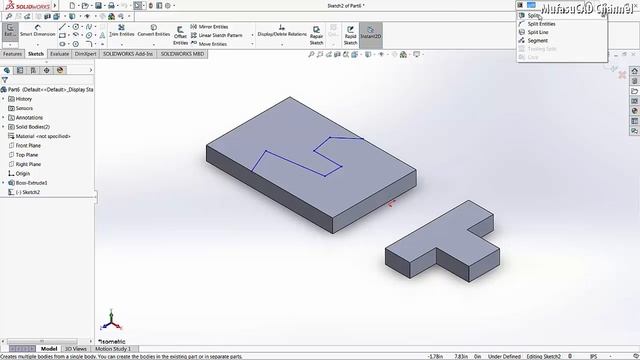The width and height of the screenshot is (640, 360).
Task: Open the ConfigurationManager tab
Action: tap(33, 70)
